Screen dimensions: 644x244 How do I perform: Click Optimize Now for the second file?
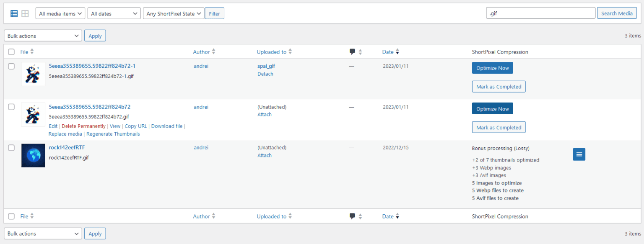[x=492, y=108]
